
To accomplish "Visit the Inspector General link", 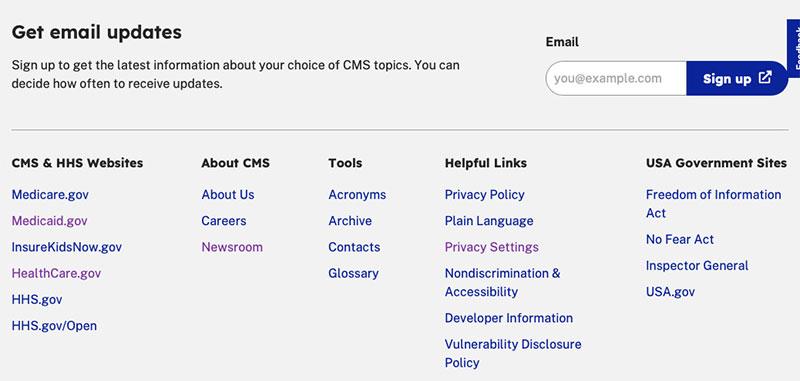I will click(697, 266).
